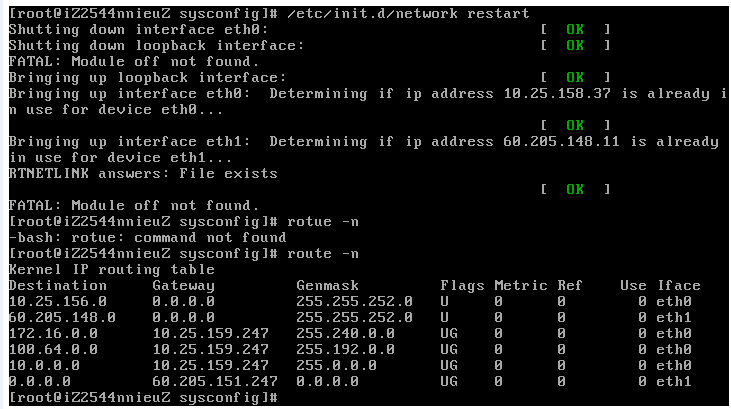The width and height of the screenshot is (731, 409).
Task: Click the Genmask column header
Action: [x=327, y=285]
